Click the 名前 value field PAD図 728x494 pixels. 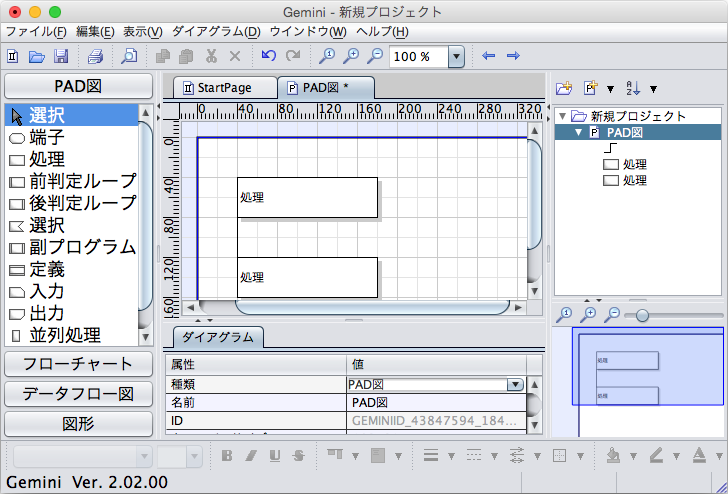click(x=436, y=403)
